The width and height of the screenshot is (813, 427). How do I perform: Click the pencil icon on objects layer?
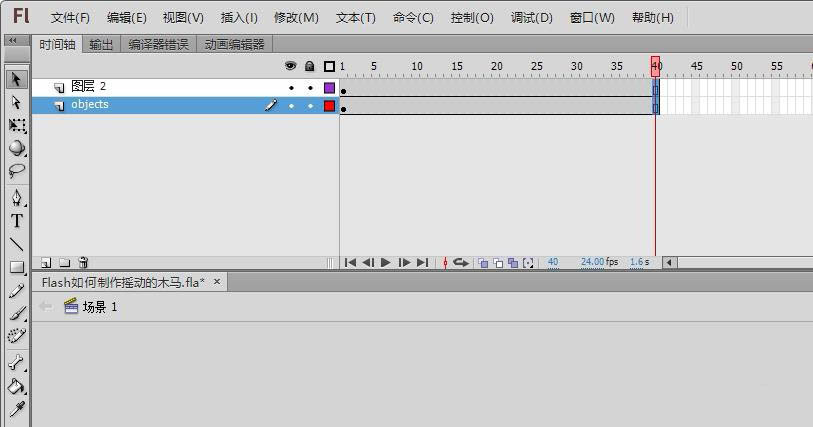[x=271, y=105]
